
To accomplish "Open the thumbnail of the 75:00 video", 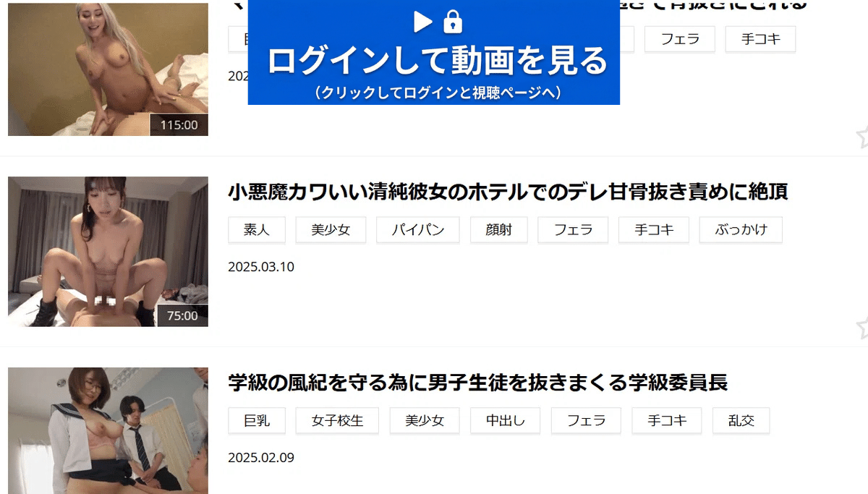I will [x=108, y=252].
